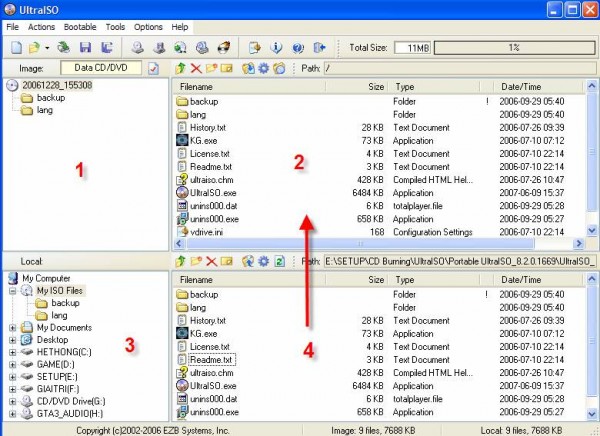Click the image pane horizontal scrollbar thumb
Screen dimensions: 600x436
point(360,243)
